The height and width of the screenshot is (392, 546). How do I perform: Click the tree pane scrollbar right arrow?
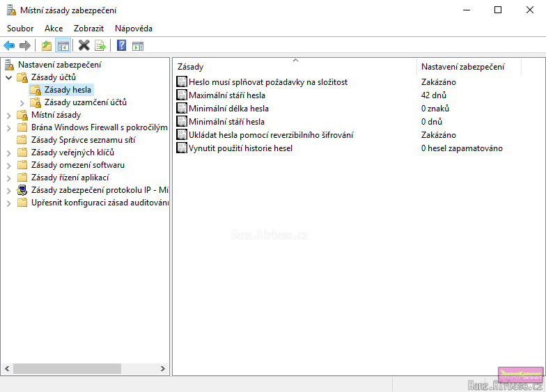click(163, 368)
